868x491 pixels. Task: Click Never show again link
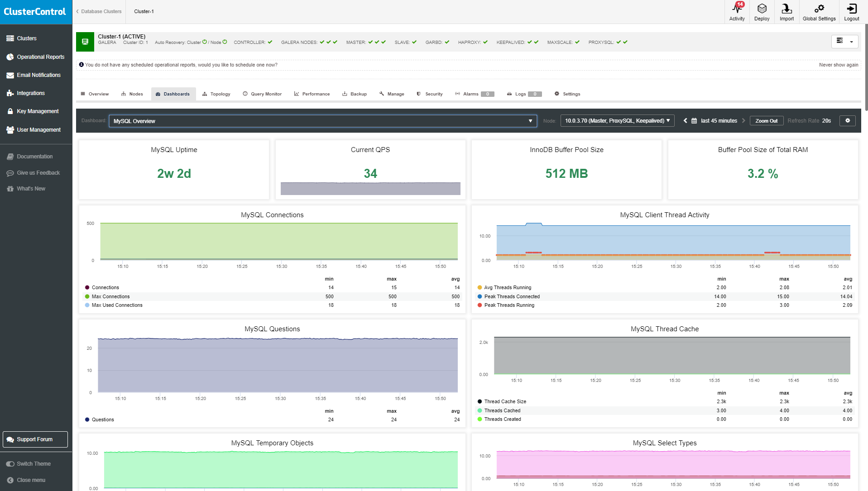839,65
